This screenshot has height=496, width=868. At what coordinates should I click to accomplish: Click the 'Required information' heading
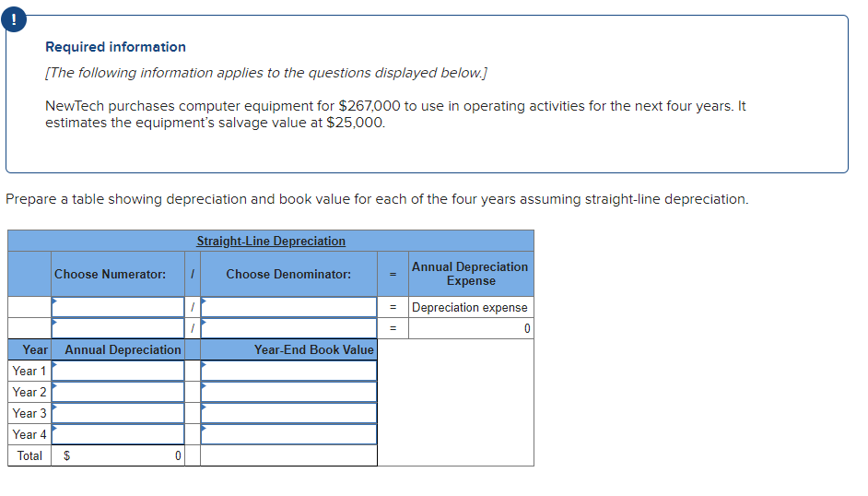tap(116, 47)
